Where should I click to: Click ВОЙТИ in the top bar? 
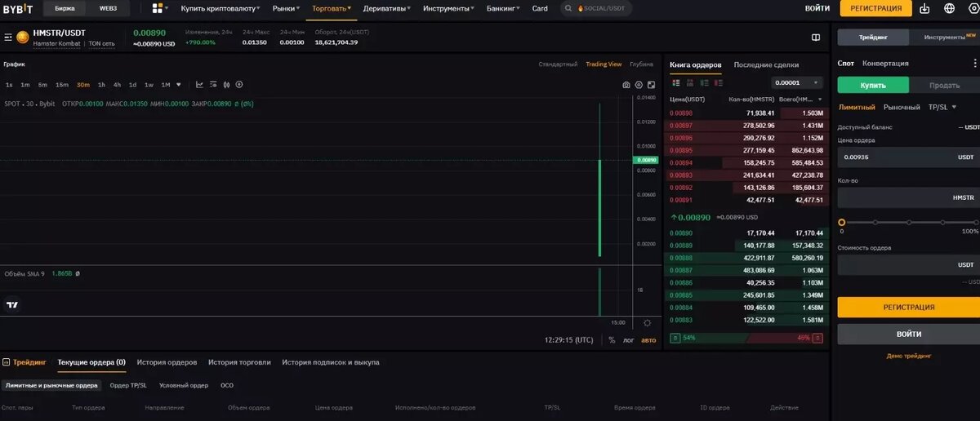[817, 8]
